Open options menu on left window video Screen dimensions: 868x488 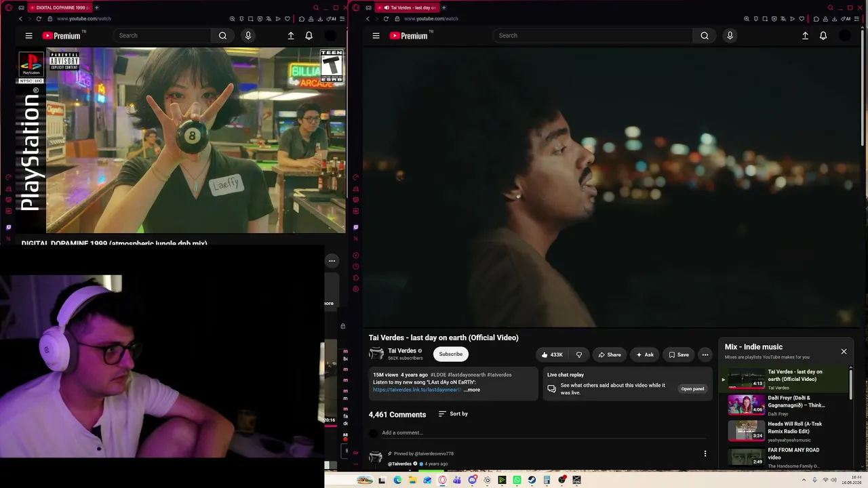tap(332, 261)
